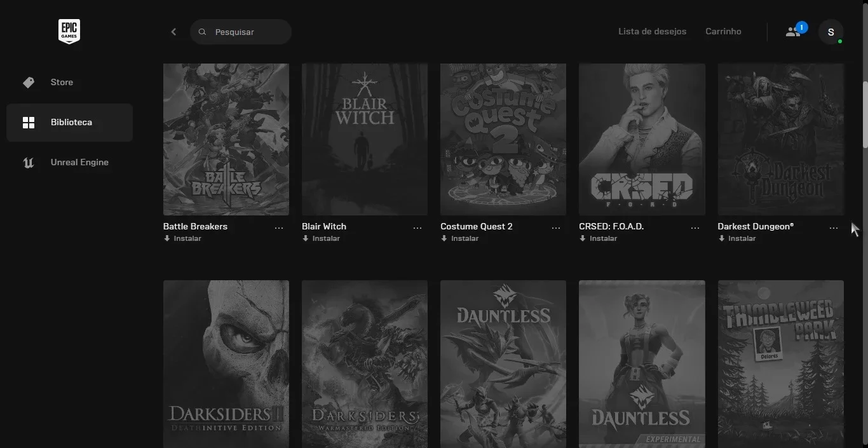Open the Dauntless Experimental cover art
This screenshot has height=448, width=868.
tap(642, 364)
